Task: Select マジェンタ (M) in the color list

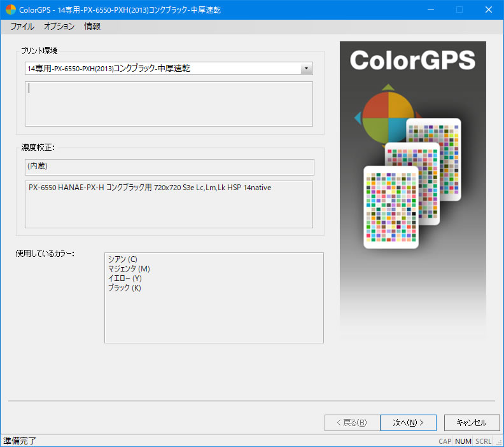Action: point(129,269)
